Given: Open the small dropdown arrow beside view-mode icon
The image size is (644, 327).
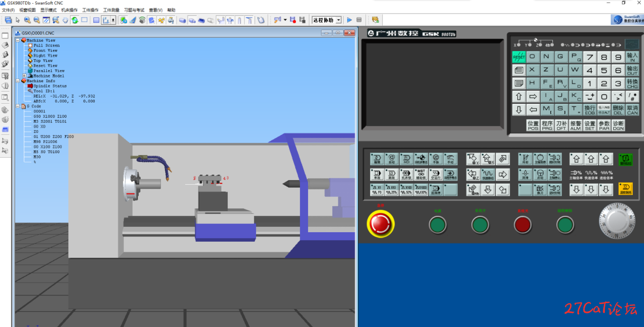Looking at the screenshot, I should (113, 20).
